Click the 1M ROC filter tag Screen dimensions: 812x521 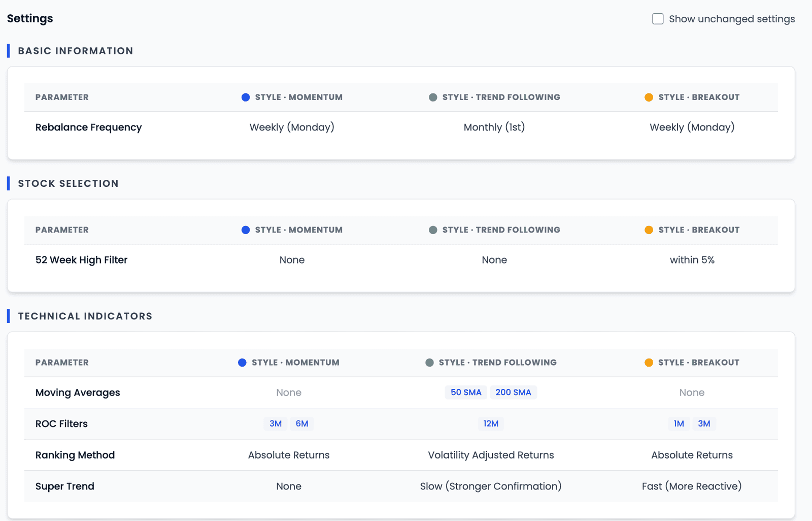[x=679, y=424]
